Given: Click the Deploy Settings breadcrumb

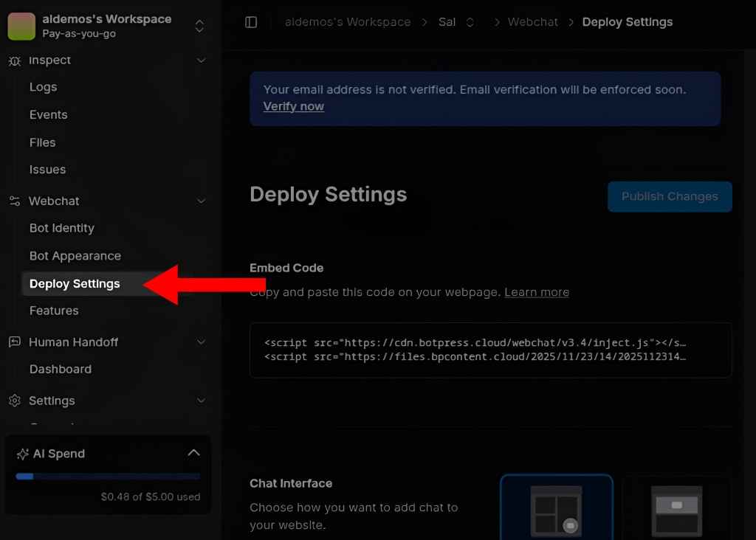Looking at the screenshot, I should pos(628,22).
